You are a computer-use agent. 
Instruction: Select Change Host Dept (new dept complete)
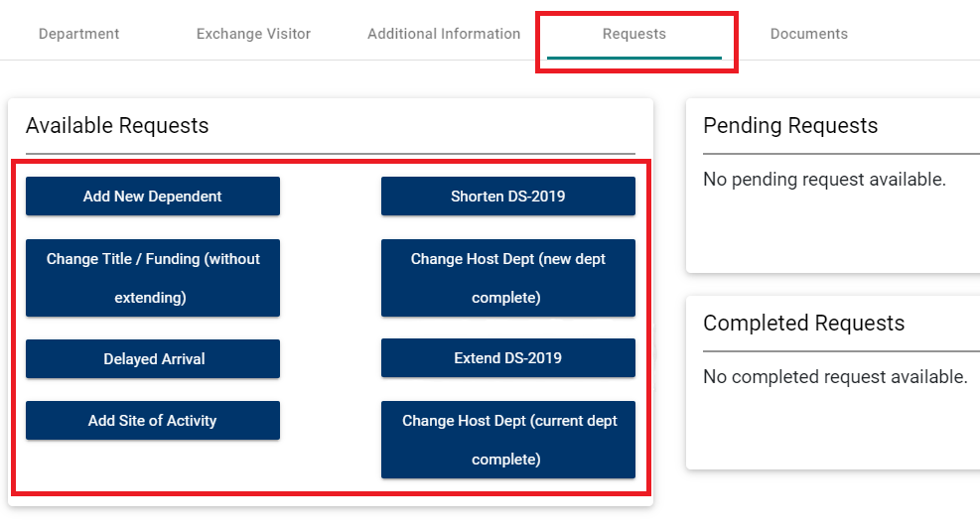point(507,278)
